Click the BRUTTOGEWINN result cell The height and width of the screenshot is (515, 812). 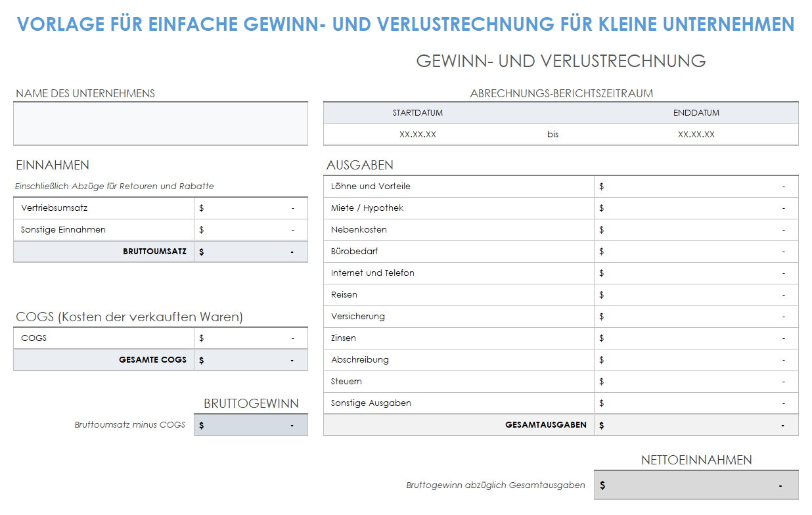[x=250, y=424]
